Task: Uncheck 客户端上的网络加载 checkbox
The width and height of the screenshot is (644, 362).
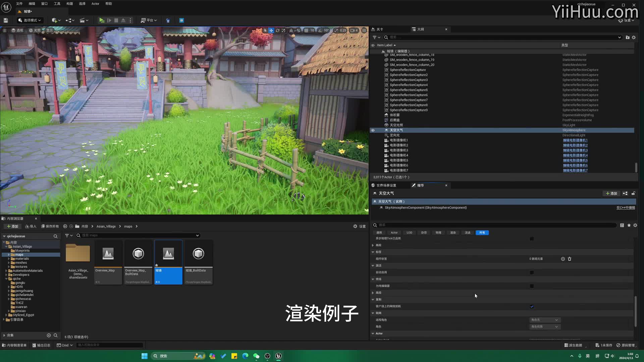Action: click(x=532, y=307)
